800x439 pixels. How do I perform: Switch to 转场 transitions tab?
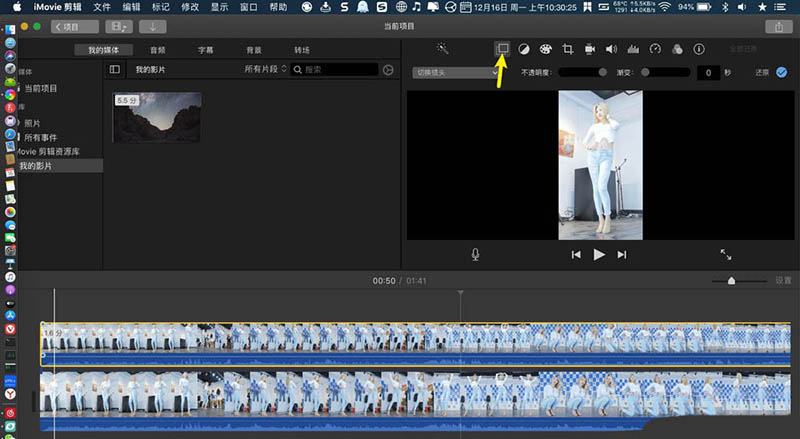click(302, 50)
